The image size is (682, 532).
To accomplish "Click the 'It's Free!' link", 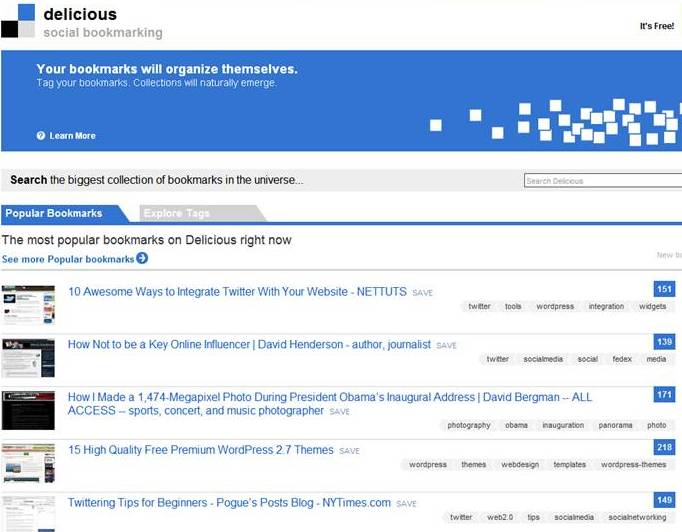I will pyautogui.click(x=657, y=27).
